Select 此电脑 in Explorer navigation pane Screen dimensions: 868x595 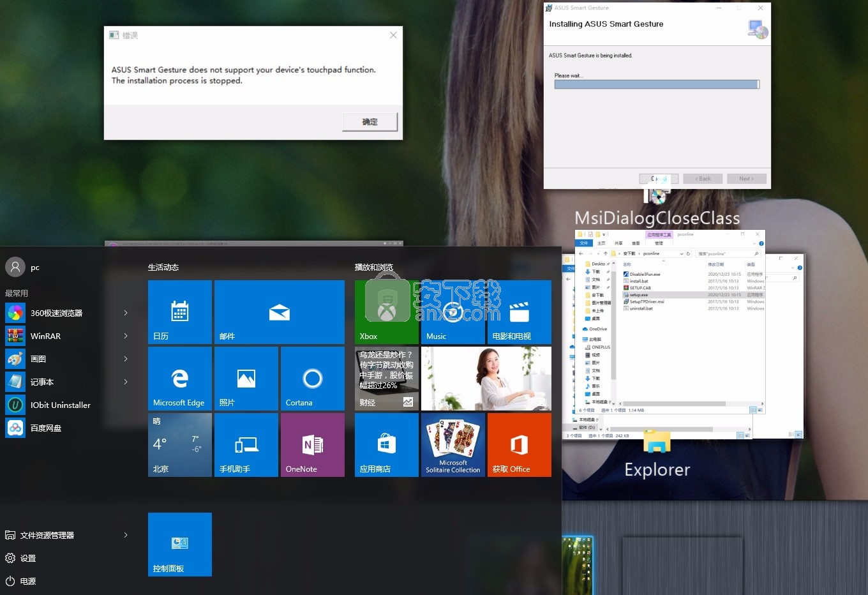tap(592, 339)
